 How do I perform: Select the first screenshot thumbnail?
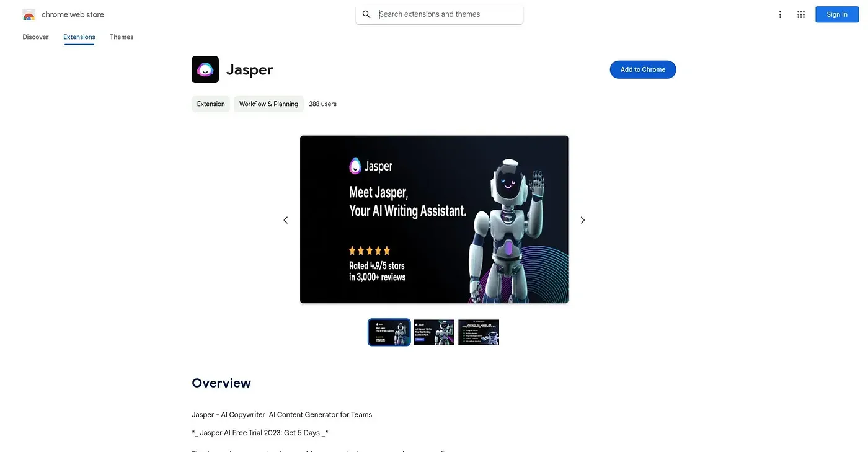(389, 332)
